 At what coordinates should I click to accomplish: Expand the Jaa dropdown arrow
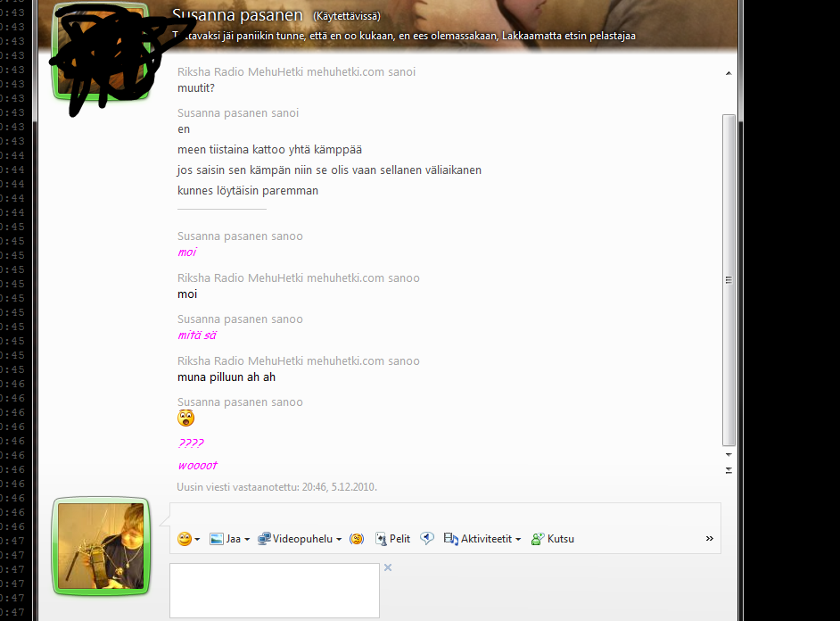[x=247, y=540]
